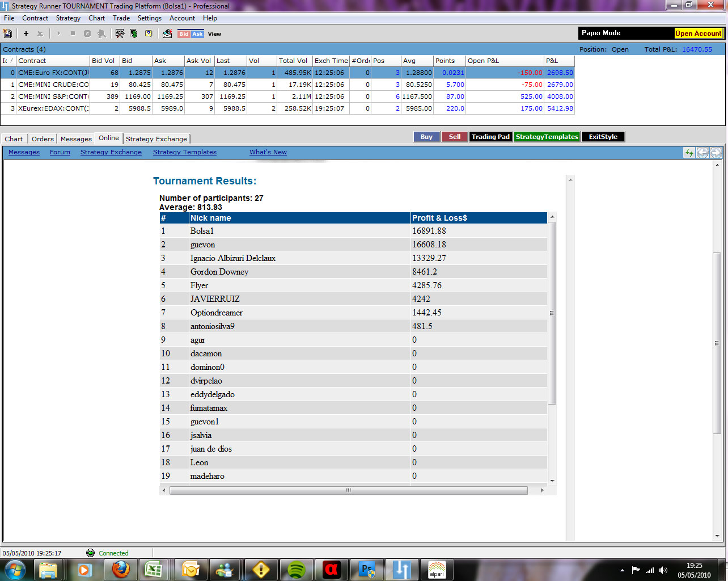Sort contracts by the Open P&L column header

point(505,61)
